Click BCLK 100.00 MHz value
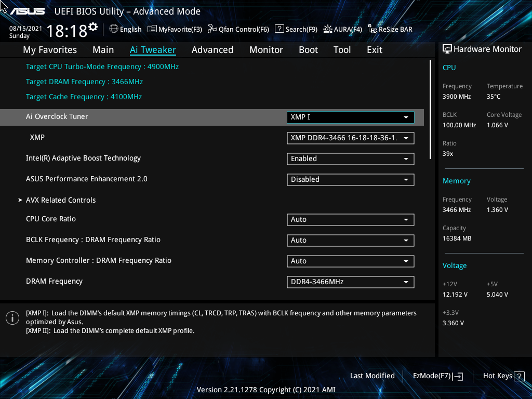 pos(459,125)
